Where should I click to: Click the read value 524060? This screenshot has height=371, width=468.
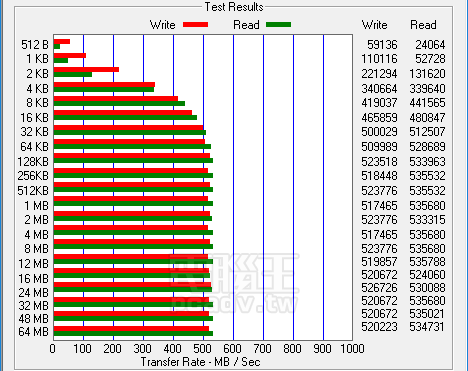click(428, 275)
